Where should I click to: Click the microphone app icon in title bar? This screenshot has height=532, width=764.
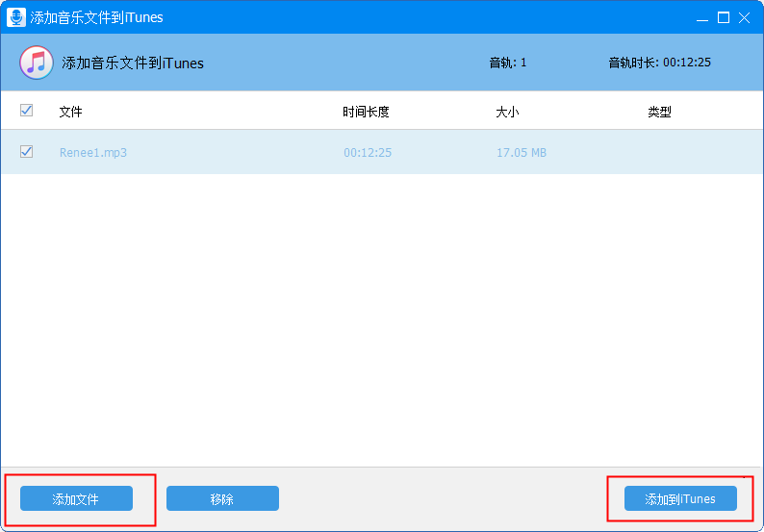click(16, 17)
